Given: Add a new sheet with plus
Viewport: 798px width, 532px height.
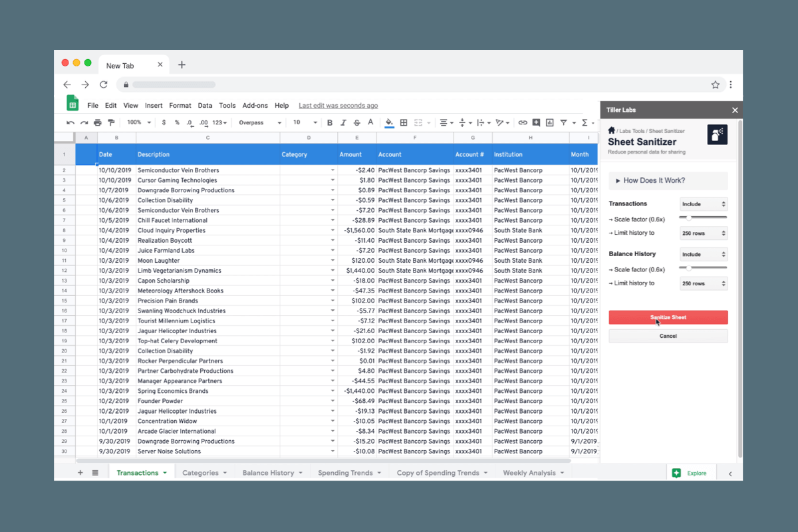Looking at the screenshot, I should click(80, 473).
